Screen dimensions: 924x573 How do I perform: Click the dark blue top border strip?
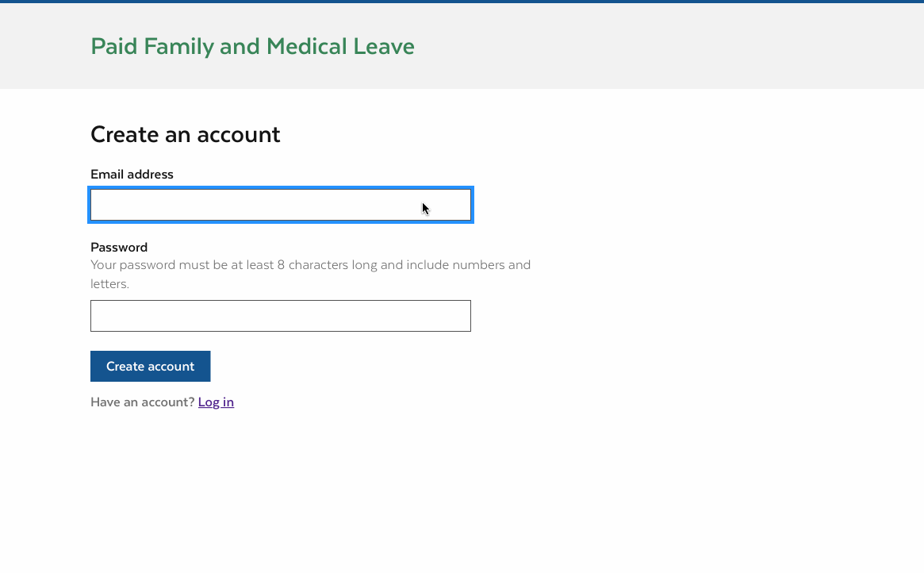(462, 2)
